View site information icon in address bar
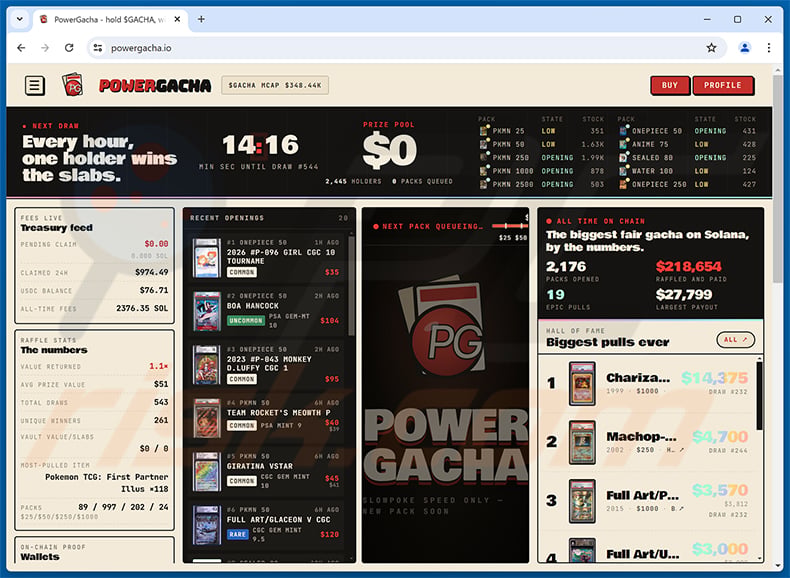Image resolution: width=790 pixels, height=578 pixels. [98, 48]
